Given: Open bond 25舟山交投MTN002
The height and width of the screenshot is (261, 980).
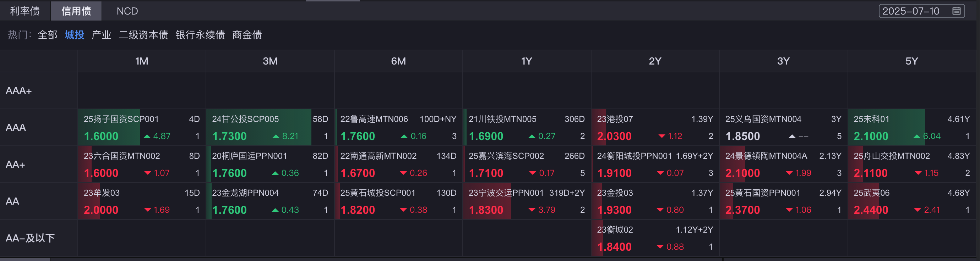Looking at the screenshot, I should point(892,156).
